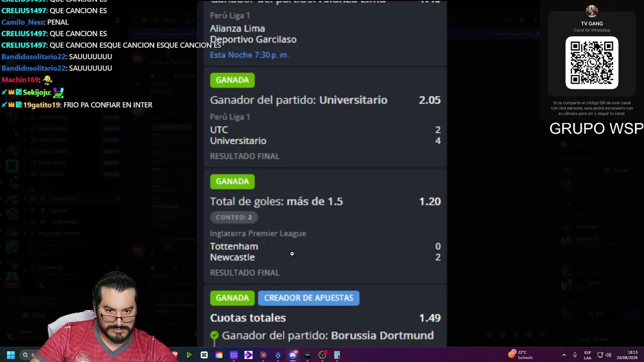The image size is (644, 362).
Task: Click the GRUPO WSP label
Action: [596, 129]
